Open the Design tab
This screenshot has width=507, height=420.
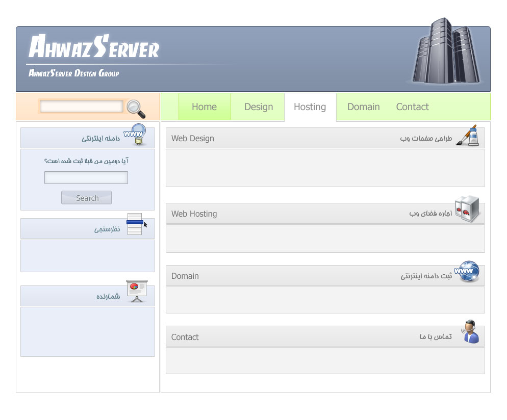coord(259,107)
